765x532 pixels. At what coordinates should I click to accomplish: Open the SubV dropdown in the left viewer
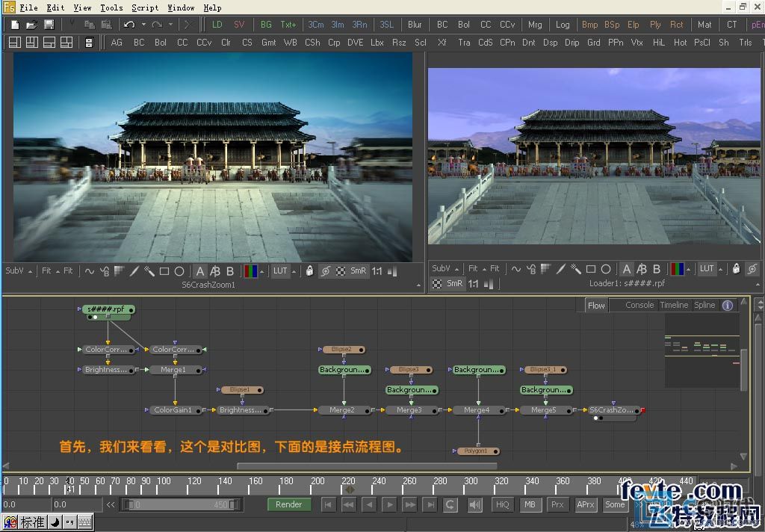click(19, 271)
